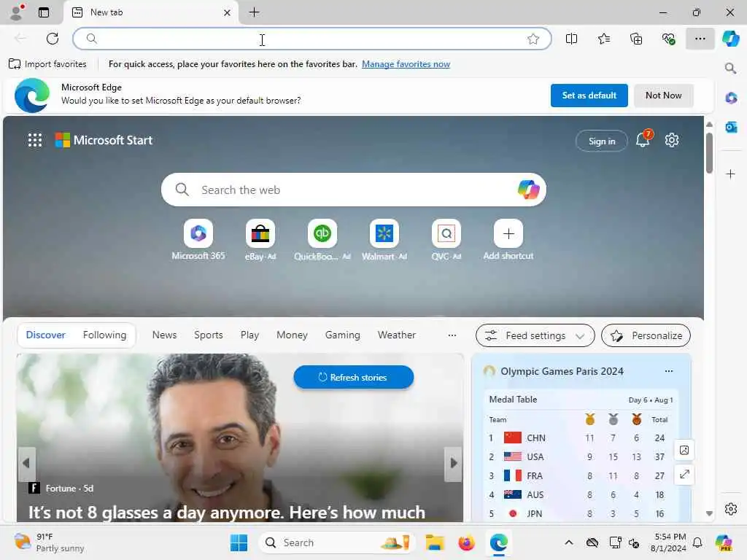Image resolution: width=747 pixels, height=560 pixels.
Task: Click the address bar input
Action: 312,39
